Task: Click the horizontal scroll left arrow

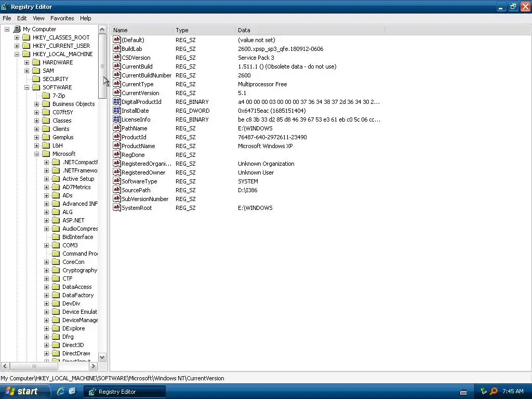Action: click(5, 366)
